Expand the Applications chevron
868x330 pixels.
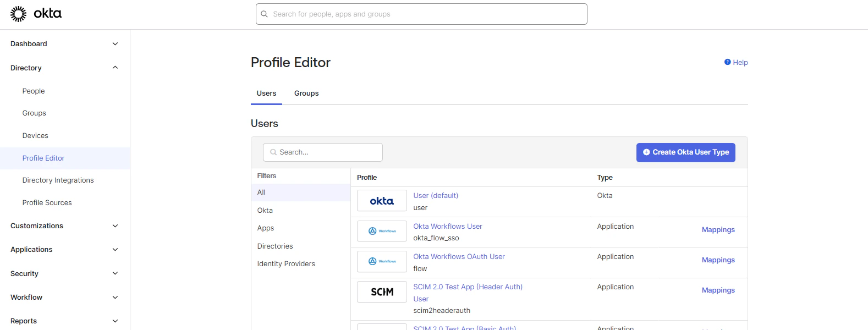(115, 250)
